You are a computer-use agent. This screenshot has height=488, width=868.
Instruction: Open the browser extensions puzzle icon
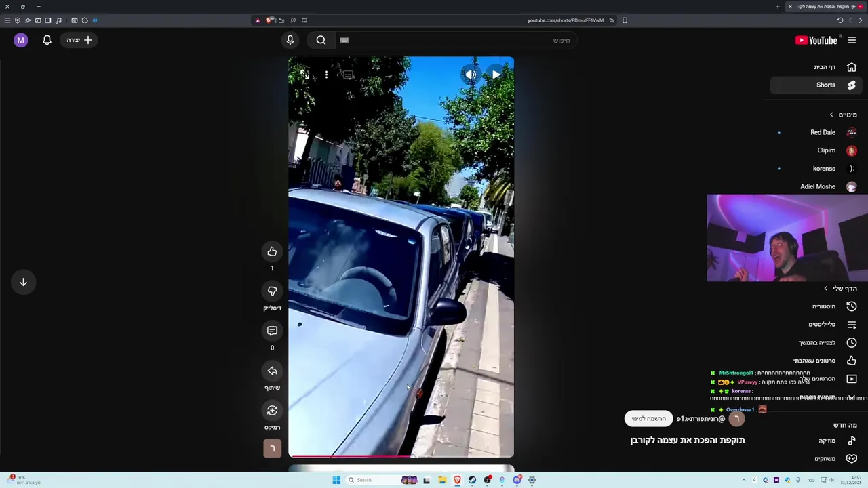pyautogui.click(x=85, y=20)
